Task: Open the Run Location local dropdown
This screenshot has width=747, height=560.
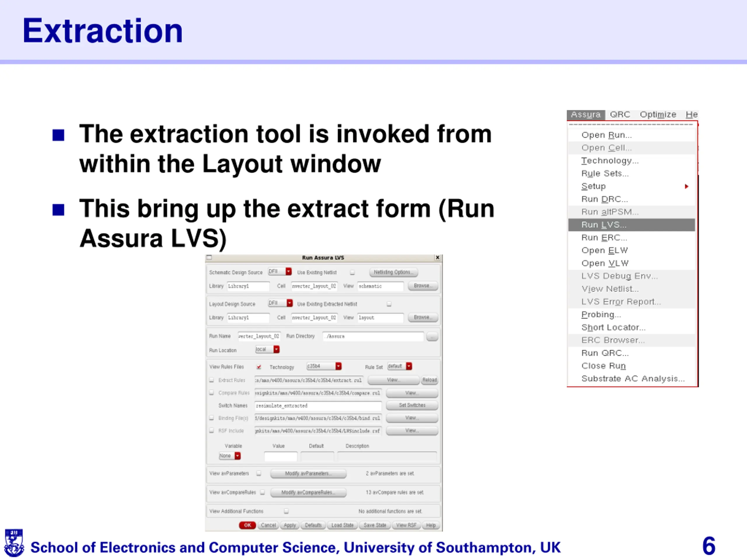Action: [x=267, y=349]
